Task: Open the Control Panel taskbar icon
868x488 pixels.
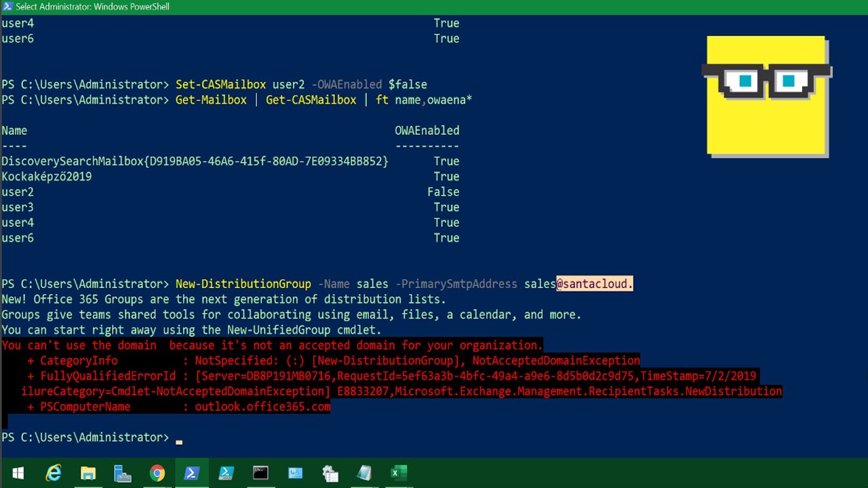Action: (x=295, y=473)
